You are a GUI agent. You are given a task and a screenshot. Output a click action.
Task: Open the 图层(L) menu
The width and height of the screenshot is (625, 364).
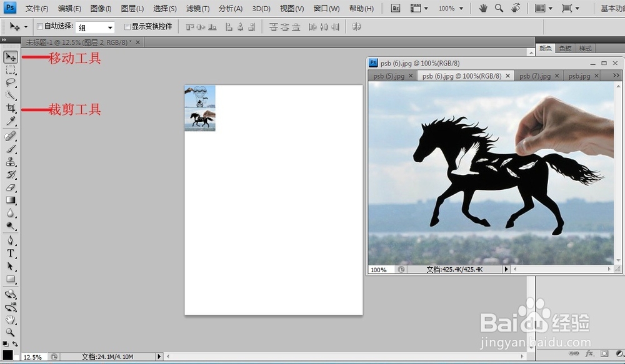click(132, 8)
